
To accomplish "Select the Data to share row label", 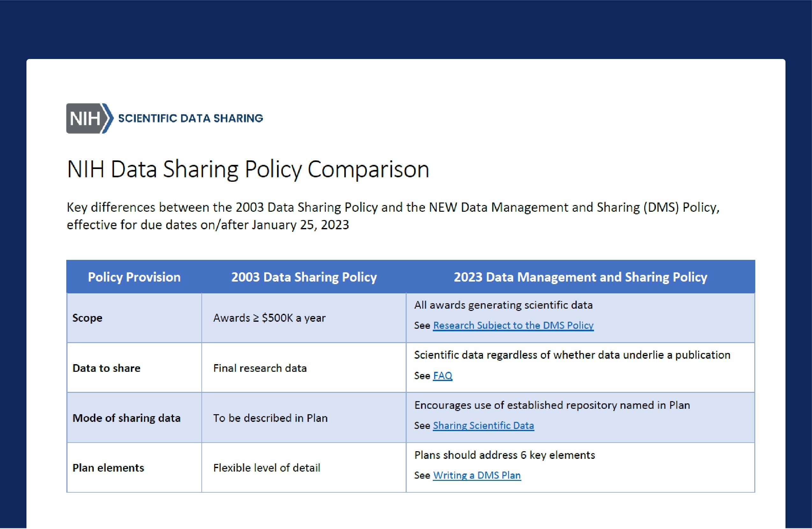I will 106,368.
